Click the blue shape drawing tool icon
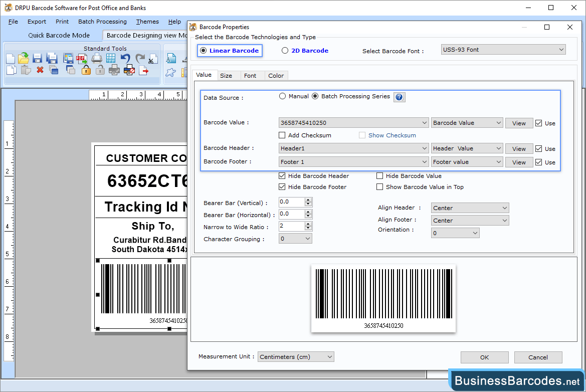This screenshot has height=392, width=586. click(171, 73)
